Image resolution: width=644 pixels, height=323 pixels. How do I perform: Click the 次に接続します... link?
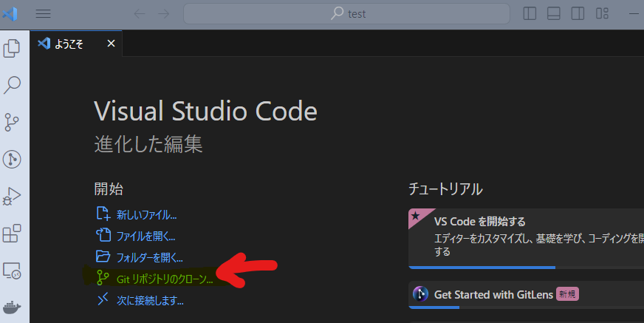pos(150,300)
